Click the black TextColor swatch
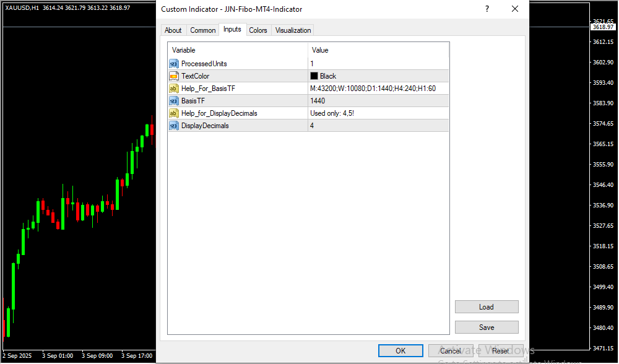This screenshot has height=364, width=619. 314,76
